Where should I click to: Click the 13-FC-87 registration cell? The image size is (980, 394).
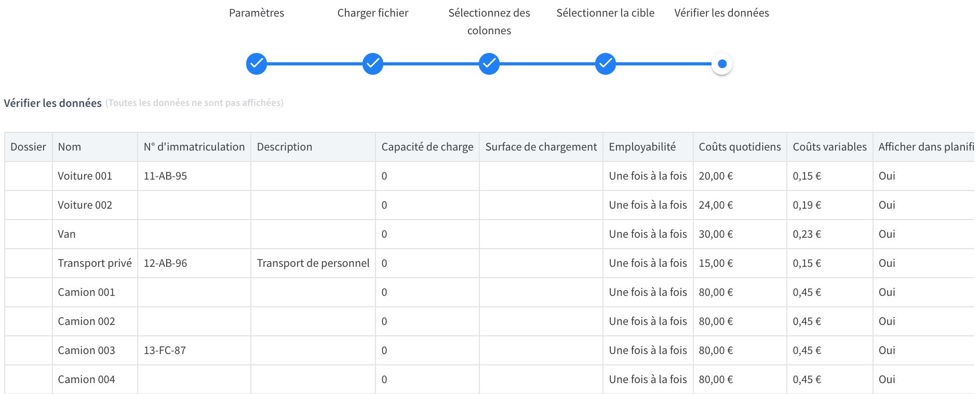tap(194, 350)
